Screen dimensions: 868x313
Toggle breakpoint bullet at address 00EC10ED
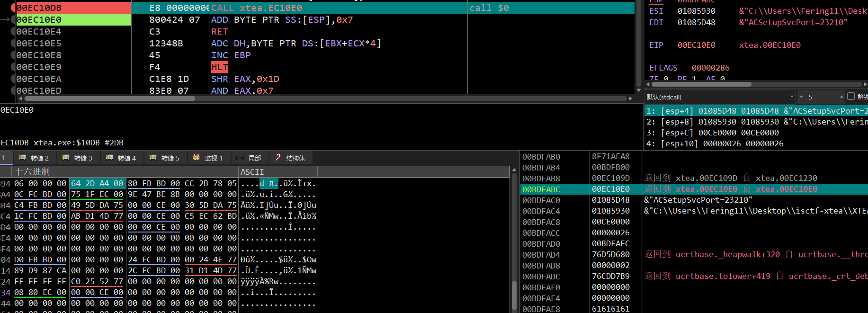(13, 90)
